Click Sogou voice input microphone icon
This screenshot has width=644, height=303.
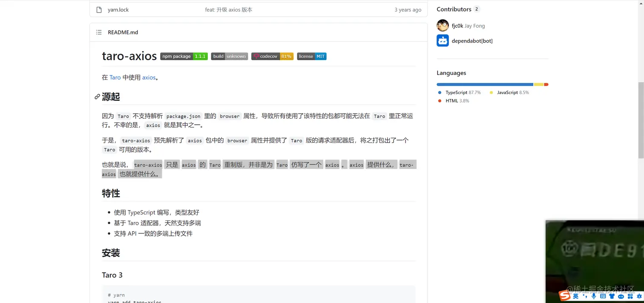click(x=594, y=296)
